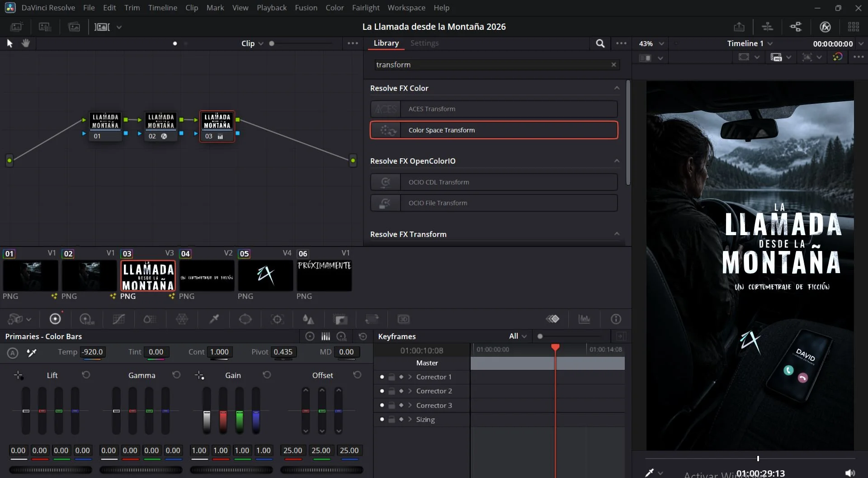Reset all Primaries Color Bars grades
This screenshot has width=868, height=478.
pos(363,336)
